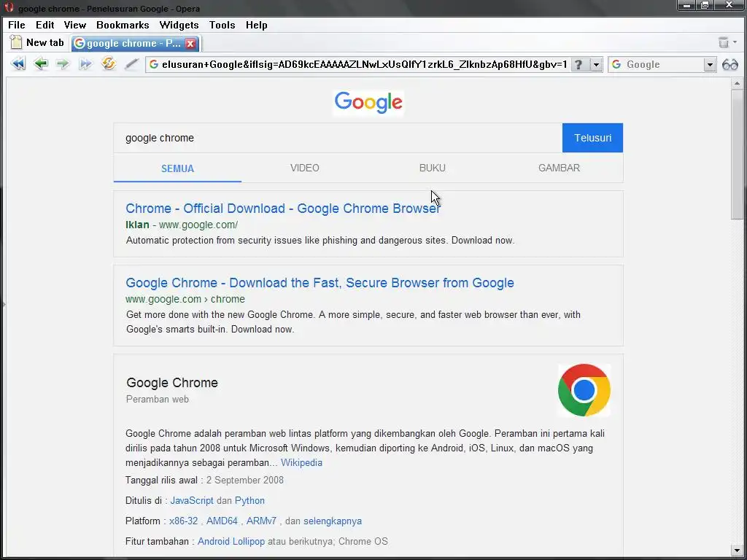Open the JavaScript link

coord(192,500)
